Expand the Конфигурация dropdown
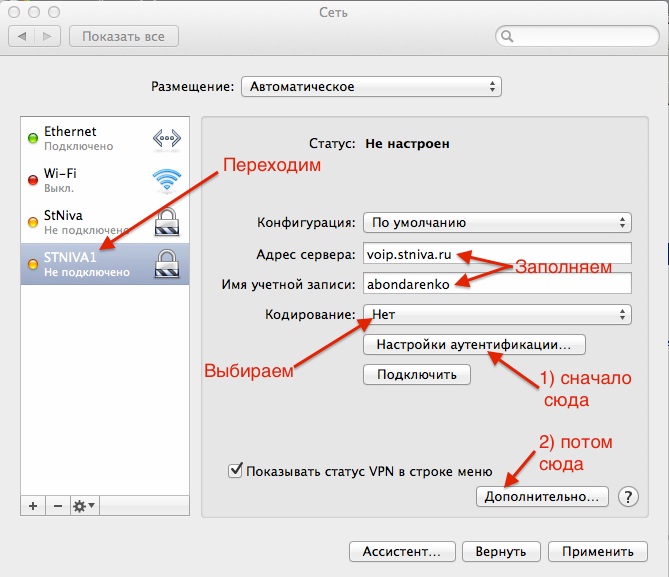669x577 pixels. [496, 222]
